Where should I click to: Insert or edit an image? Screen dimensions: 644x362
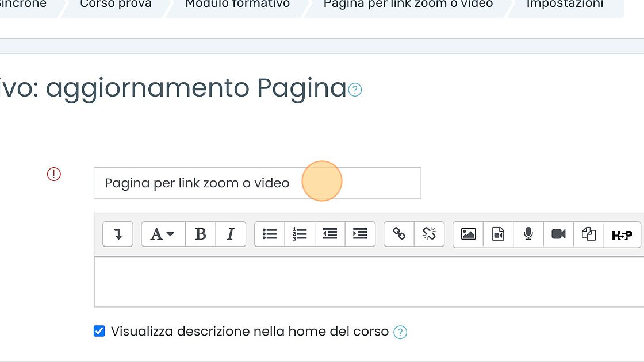(x=468, y=234)
